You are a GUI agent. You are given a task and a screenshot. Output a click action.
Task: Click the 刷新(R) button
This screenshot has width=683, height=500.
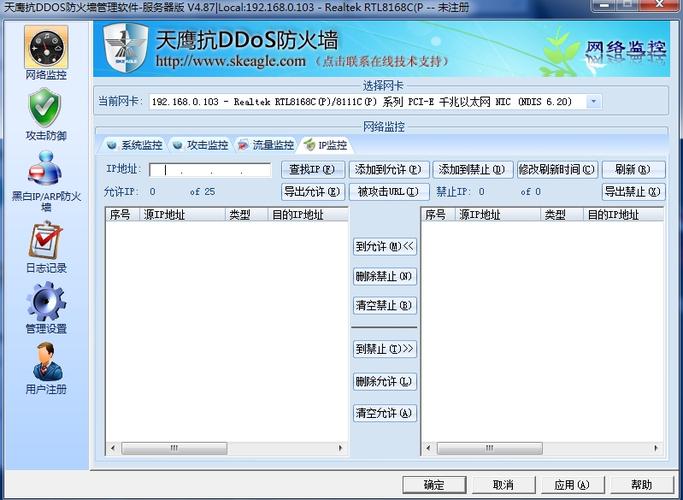(633, 169)
